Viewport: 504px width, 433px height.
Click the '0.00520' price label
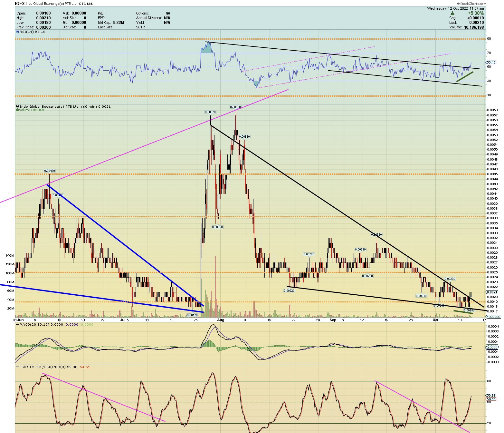(x=244, y=137)
